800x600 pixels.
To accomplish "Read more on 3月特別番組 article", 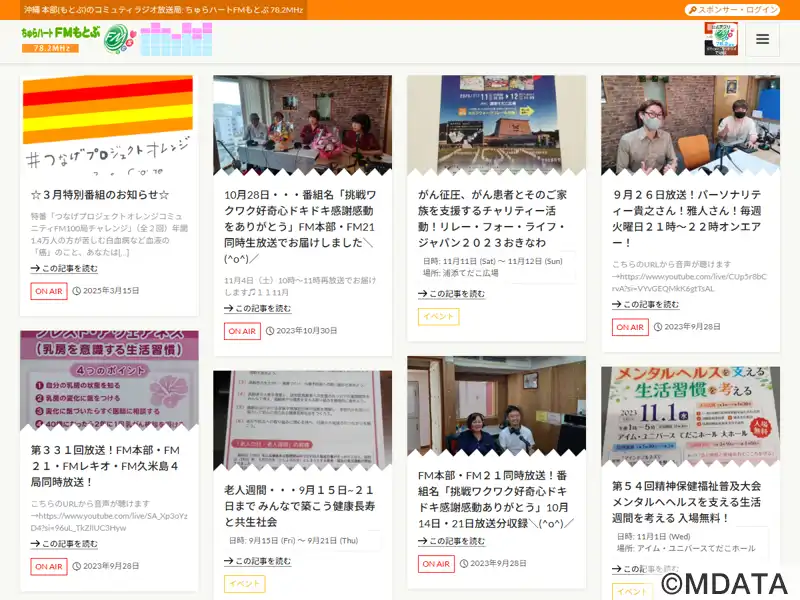I will (64, 268).
